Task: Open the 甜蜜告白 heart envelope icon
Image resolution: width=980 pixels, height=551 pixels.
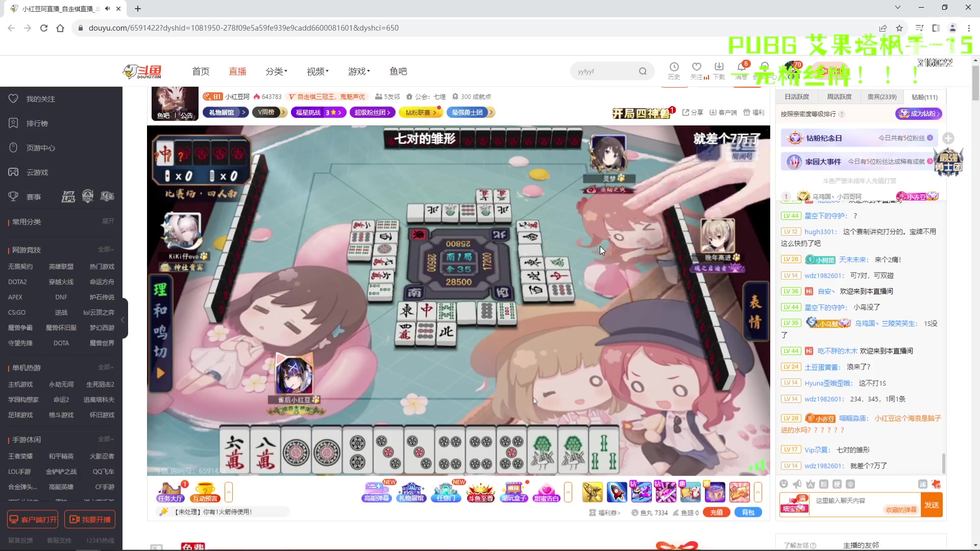Action: coord(546,492)
